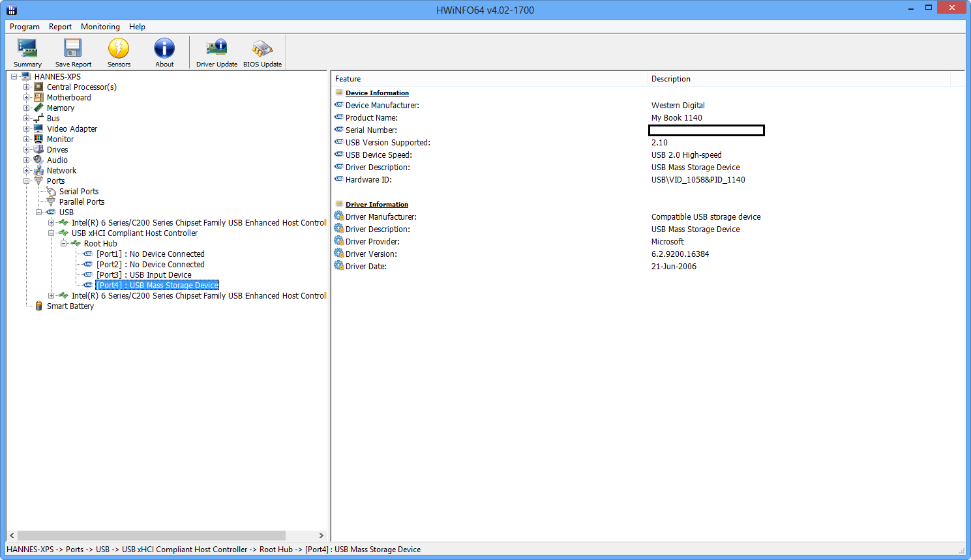This screenshot has width=971, height=560.
Task: Collapse the HANNES-XPS root node
Action: (x=14, y=76)
